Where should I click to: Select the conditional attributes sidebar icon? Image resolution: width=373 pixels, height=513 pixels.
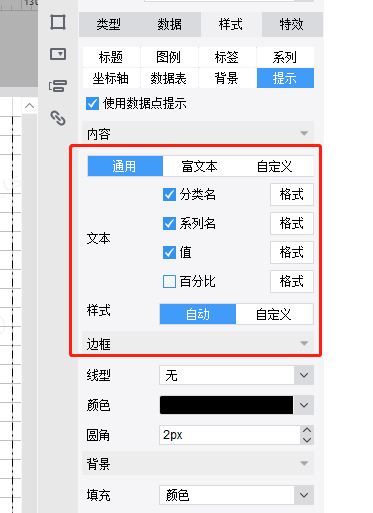(x=58, y=86)
